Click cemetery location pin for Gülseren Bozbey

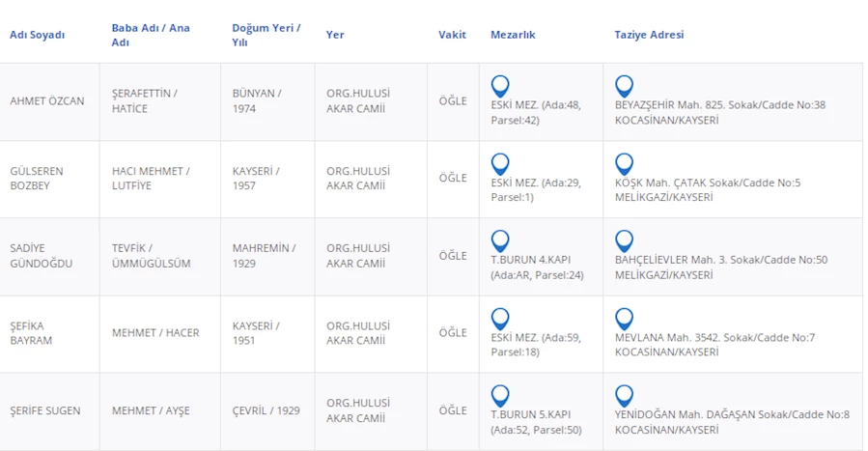(x=500, y=163)
